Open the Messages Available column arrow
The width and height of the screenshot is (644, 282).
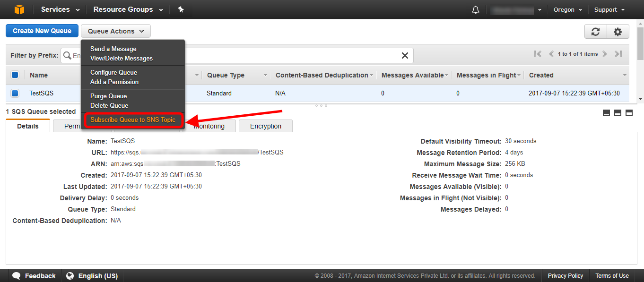coord(447,76)
